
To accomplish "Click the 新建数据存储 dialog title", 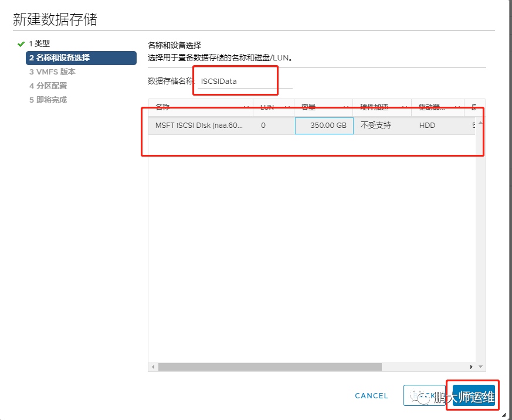I will (55, 19).
